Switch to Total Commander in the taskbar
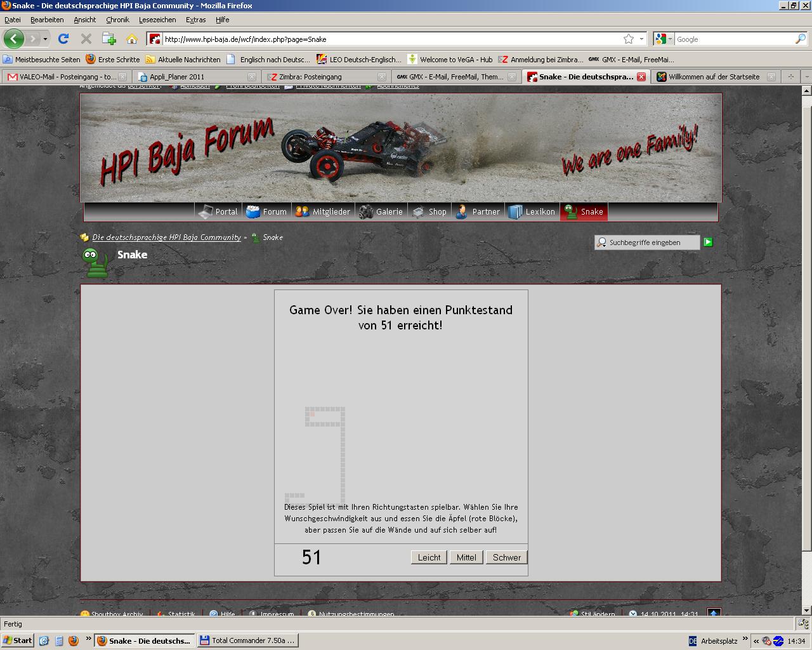The width and height of the screenshot is (812, 650). pyautogui.click(x=247, y=640)
